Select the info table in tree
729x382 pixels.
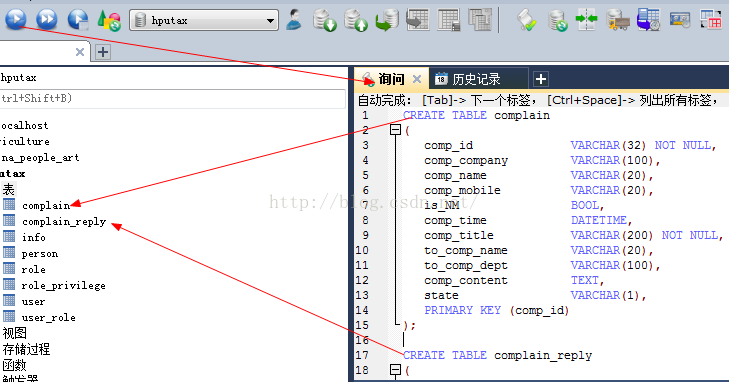34,237
